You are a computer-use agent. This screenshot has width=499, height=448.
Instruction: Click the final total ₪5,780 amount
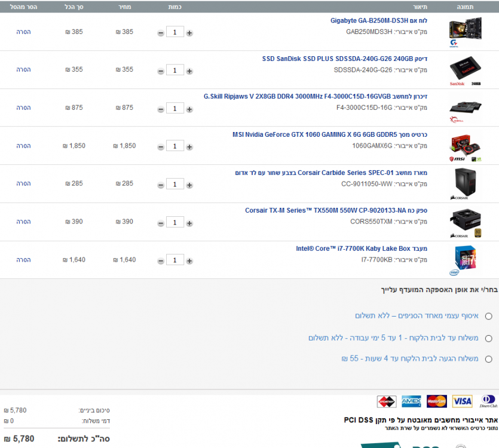click(x=19, y=439)
